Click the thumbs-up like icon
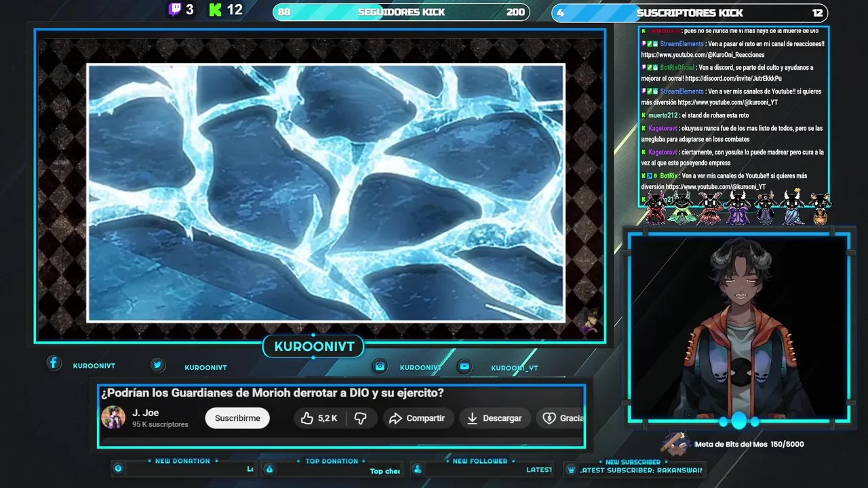The image size is (868, 488). (x=307, y=418)
